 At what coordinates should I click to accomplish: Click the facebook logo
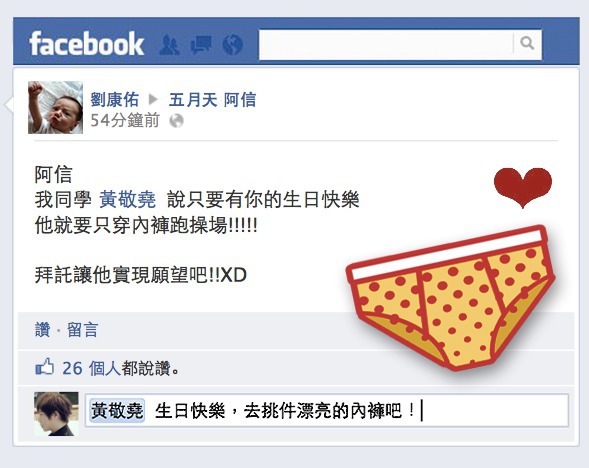(x=86, y=44)
